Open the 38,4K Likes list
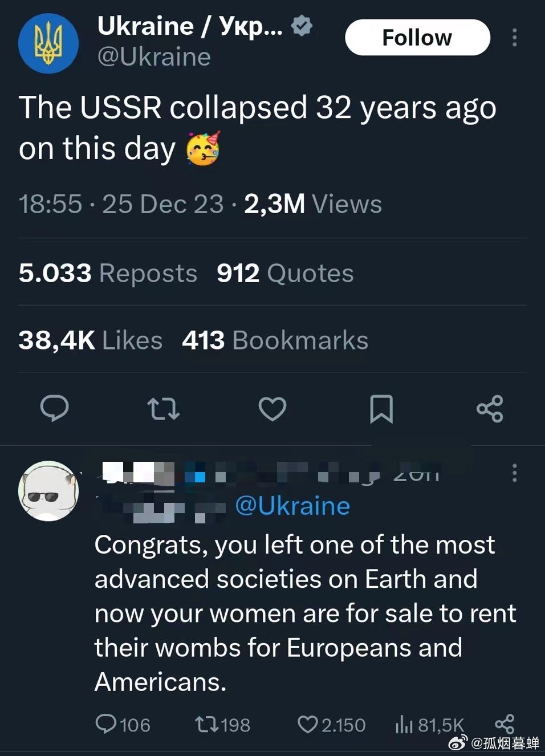 click(x=90, y=340)
